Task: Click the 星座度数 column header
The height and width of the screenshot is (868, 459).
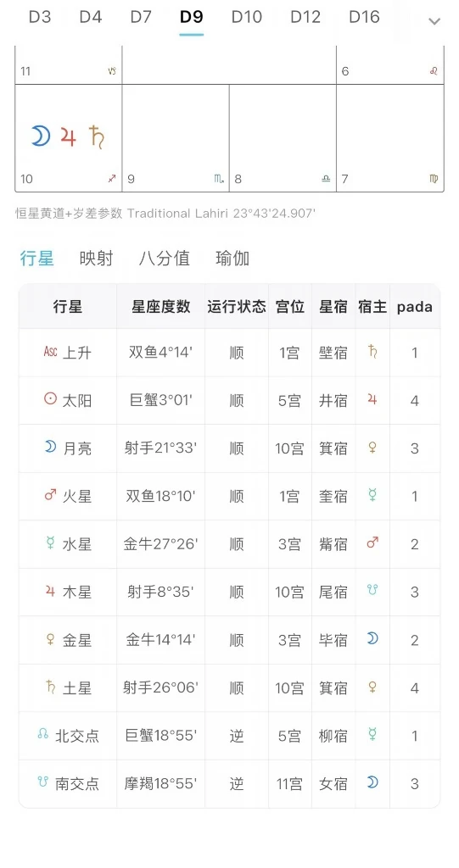Action: pyautogui.click(x=160, y=307)
